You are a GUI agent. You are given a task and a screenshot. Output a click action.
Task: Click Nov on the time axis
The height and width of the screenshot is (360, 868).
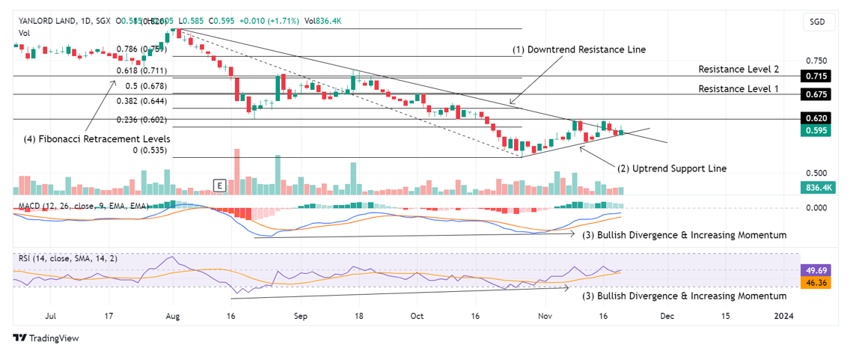pos(545,316)
